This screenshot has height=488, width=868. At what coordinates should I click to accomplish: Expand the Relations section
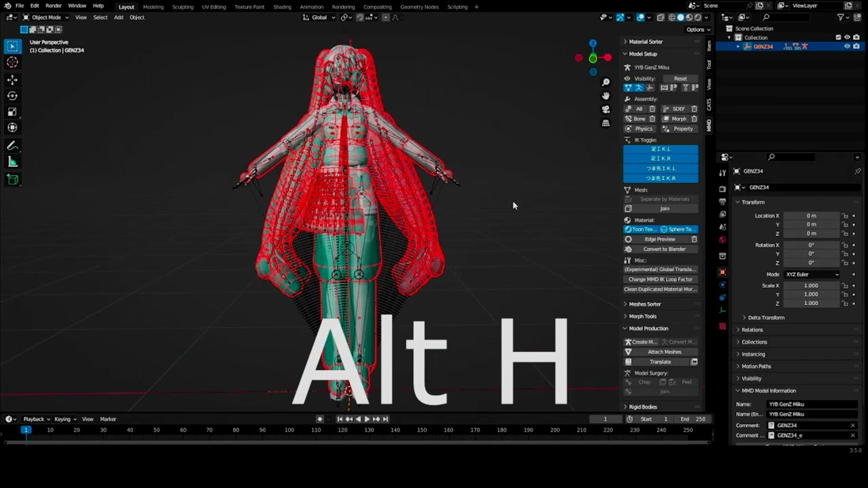(x=752, y=329)
